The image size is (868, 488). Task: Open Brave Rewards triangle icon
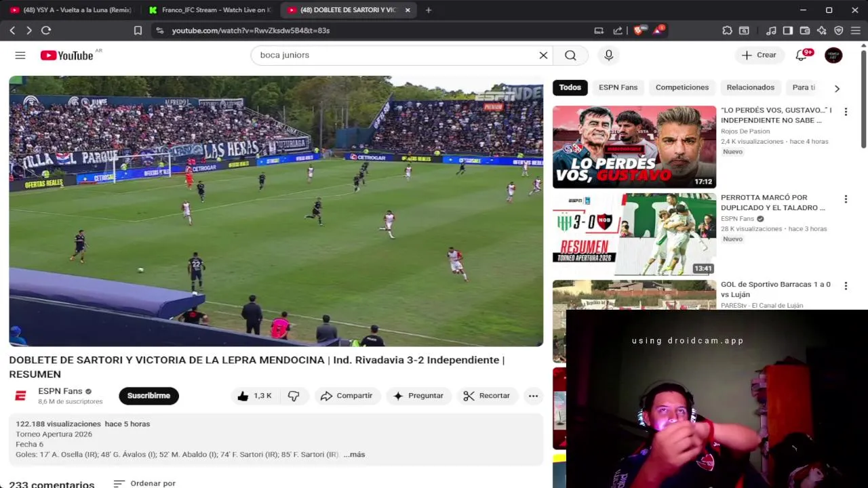click(x=658, y=30)
